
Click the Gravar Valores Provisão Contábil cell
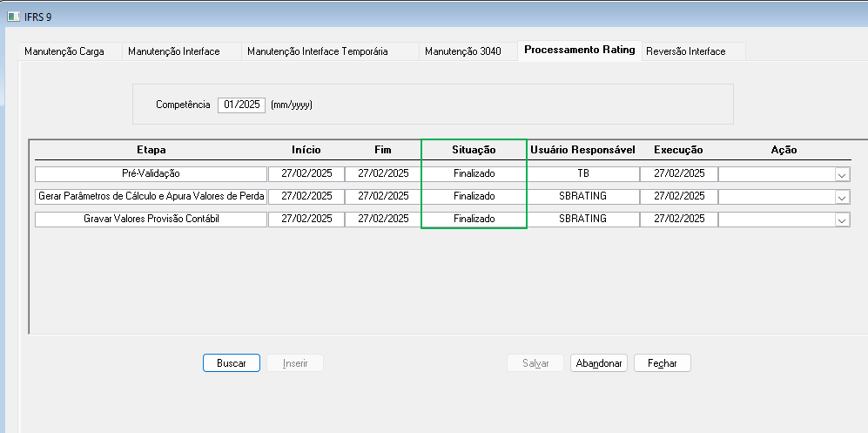coord(151,219)
